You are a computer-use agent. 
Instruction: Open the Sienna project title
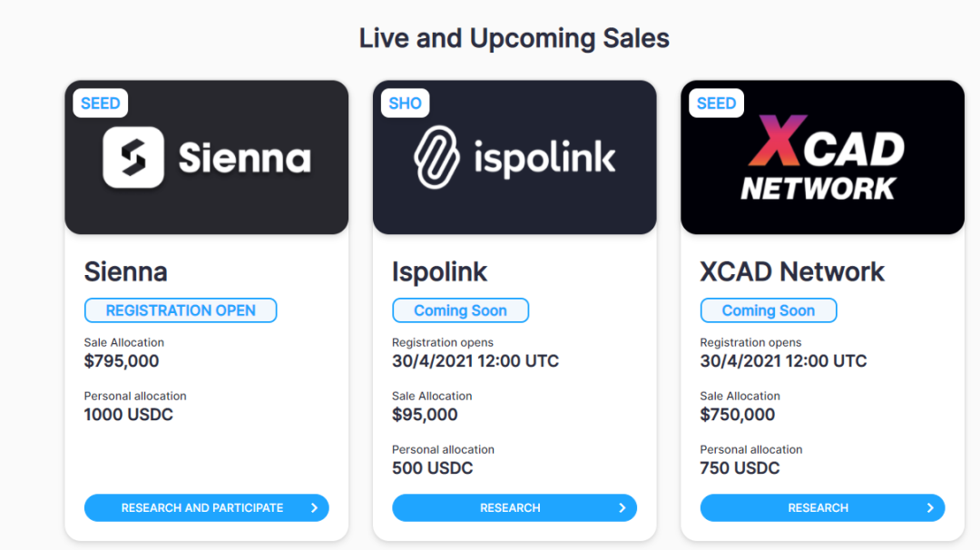pyautogui.click(x=126, y=271)
